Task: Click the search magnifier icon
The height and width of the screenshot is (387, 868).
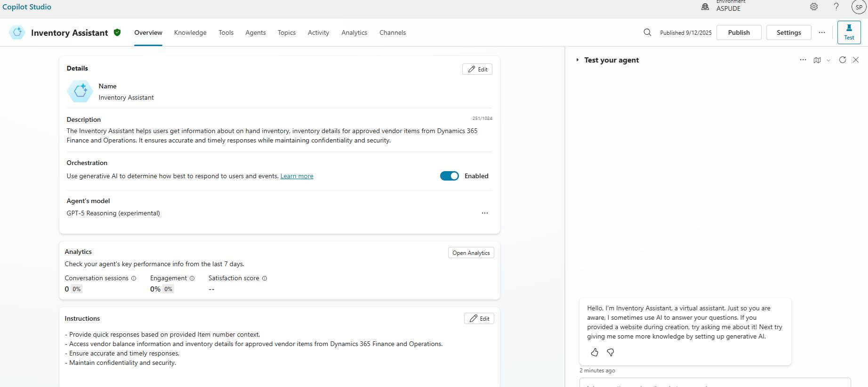Action: pyautogui.click(x=647, y=32)
